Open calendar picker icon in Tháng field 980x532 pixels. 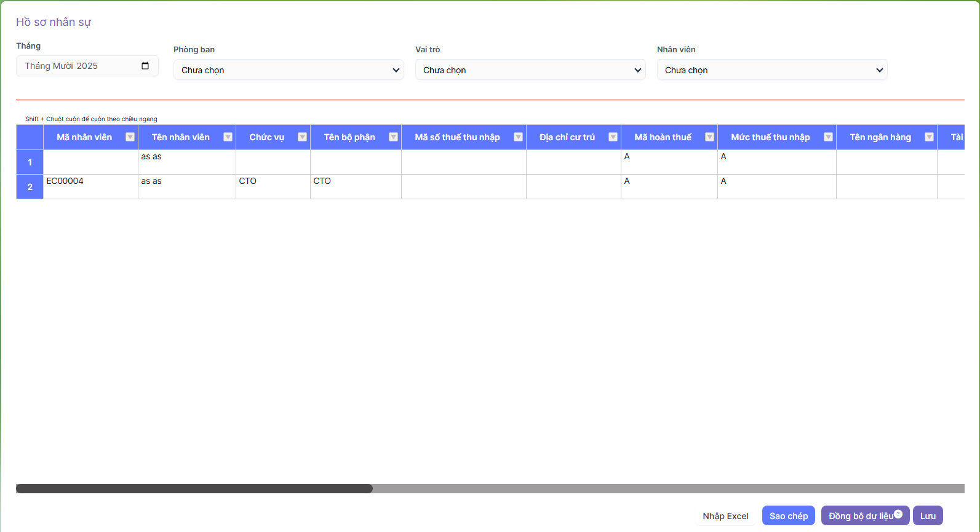click(x=145, y=66)
